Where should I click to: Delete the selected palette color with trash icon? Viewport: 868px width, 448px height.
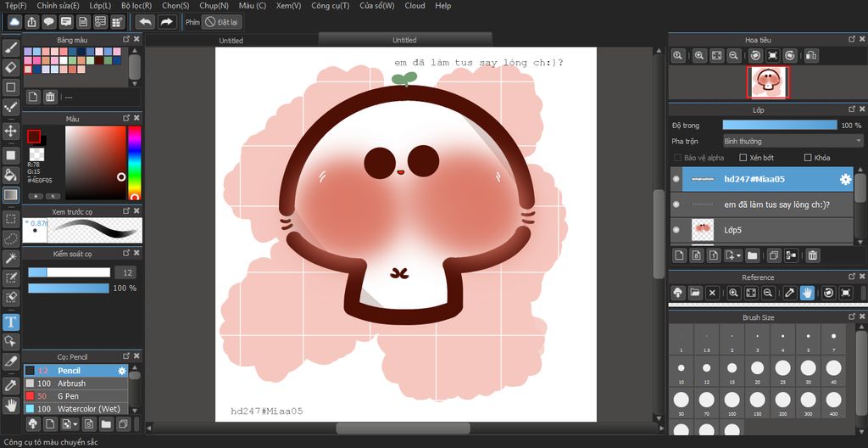coord(50,97)
